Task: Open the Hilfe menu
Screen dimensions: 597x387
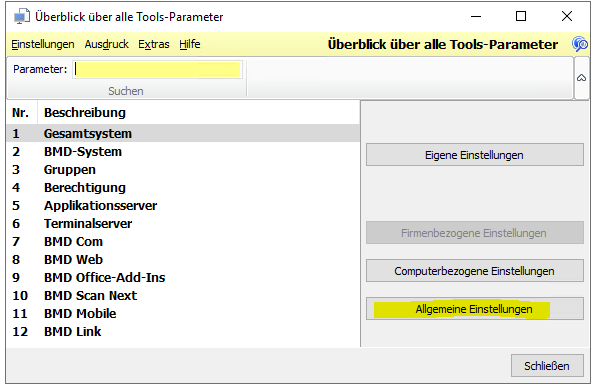Action: click(x=190, y=44)
